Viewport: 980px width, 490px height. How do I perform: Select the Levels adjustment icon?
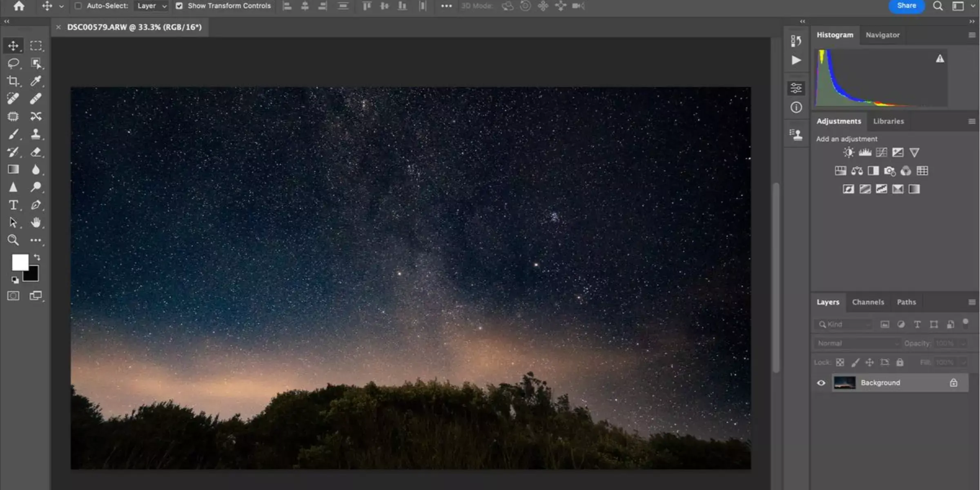[x=864, y=152]
